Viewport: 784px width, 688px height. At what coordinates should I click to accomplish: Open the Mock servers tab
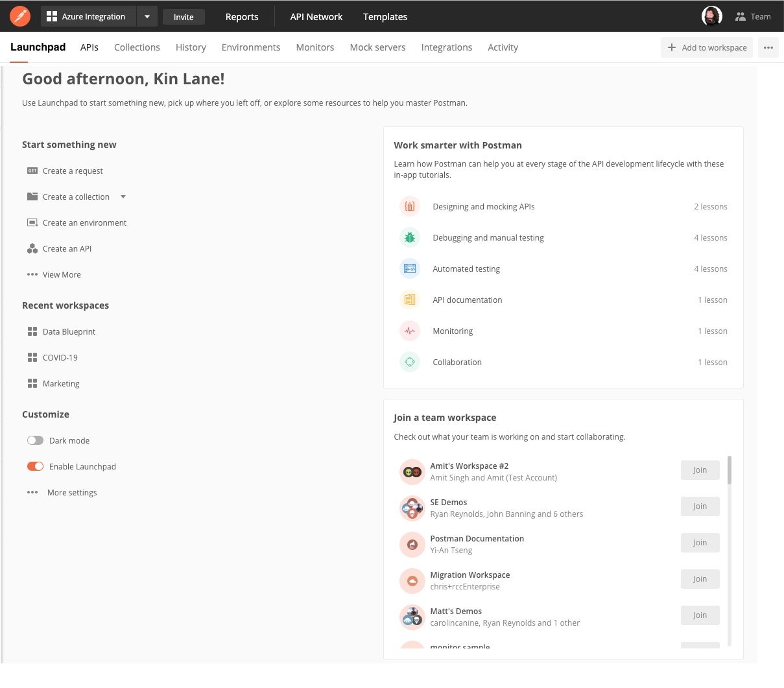point(377,47)
